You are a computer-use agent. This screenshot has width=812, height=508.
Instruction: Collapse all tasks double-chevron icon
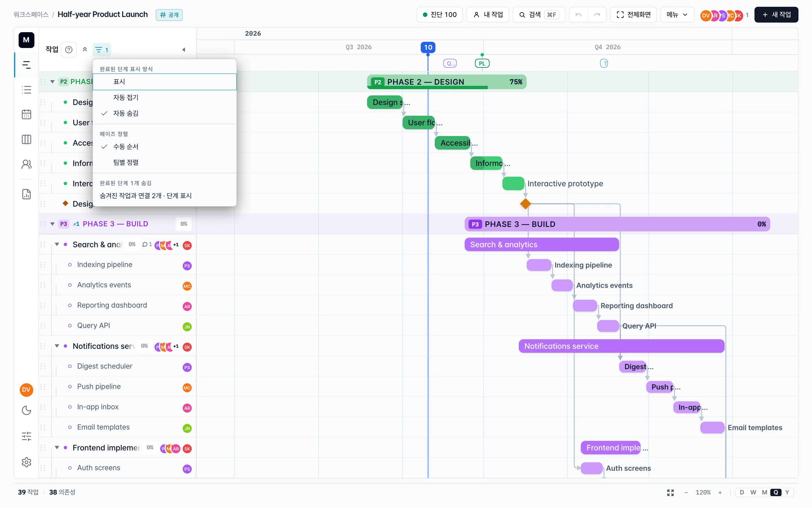(85, 50)
